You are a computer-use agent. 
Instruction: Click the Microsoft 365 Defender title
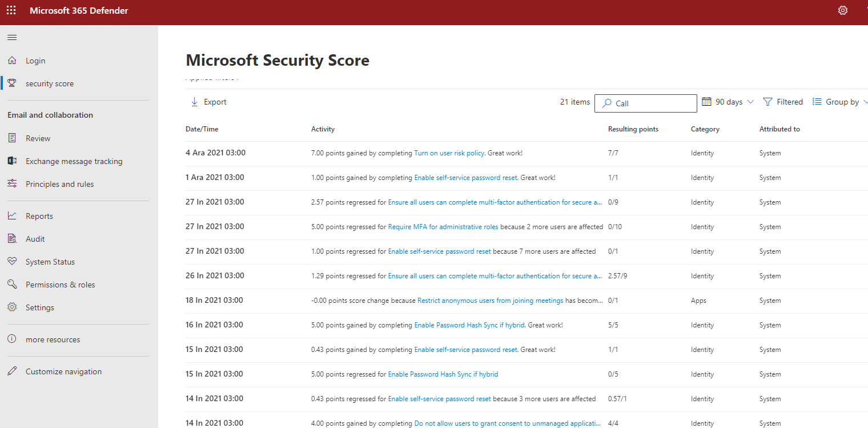pyautogui.click(x=79, y=10)
